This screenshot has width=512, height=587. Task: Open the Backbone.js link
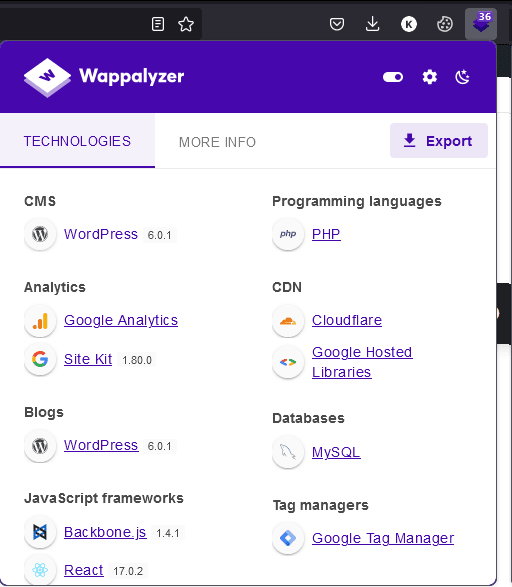(x=105, y=532)
